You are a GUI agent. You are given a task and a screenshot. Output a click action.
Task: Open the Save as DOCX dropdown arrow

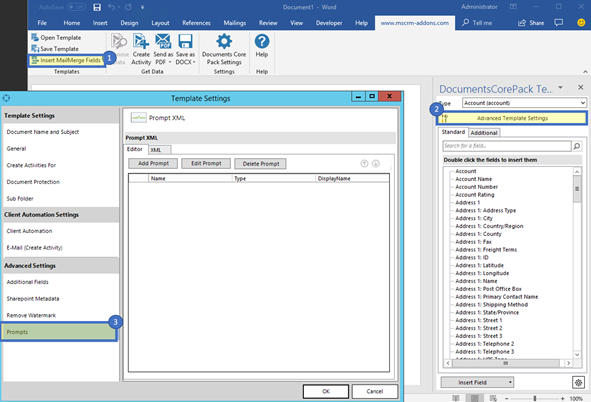[194, 63]
